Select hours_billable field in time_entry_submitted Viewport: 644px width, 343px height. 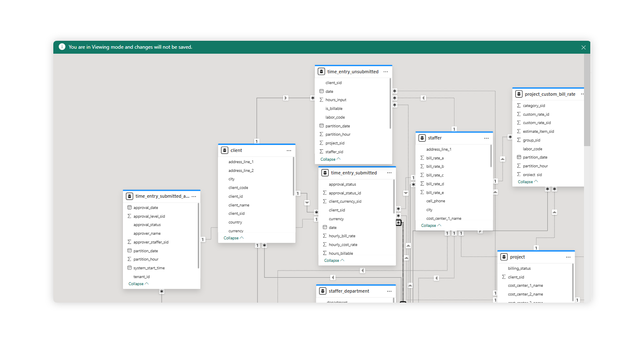click(341, 254)
